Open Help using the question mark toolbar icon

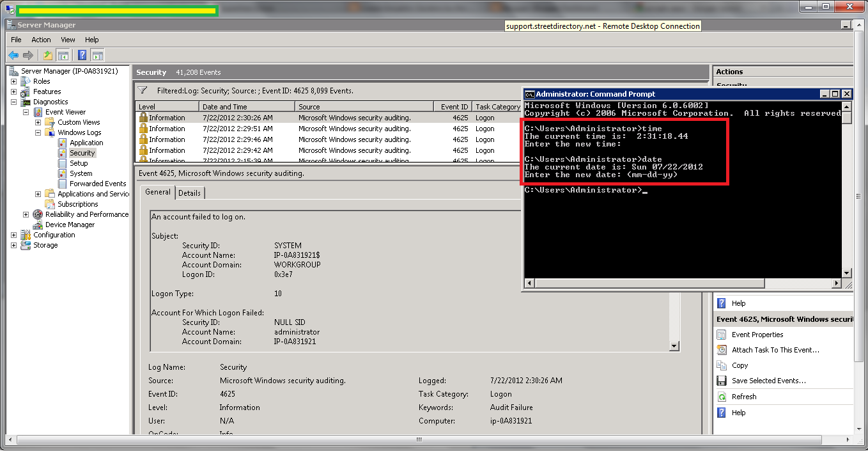pyautogui.click(x=80, y=55)
